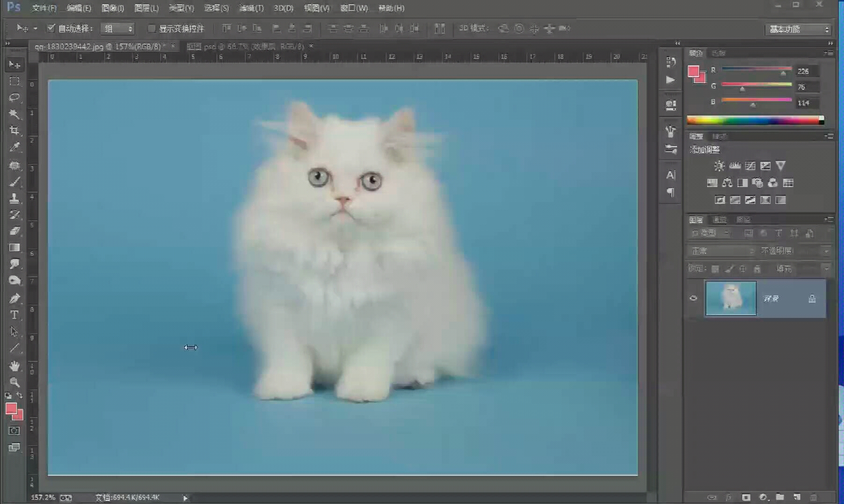Screen dimensions: 844x504
Task: Add Brightness/Contrast adjustment sun icon
Action: [x=719, y=166]
